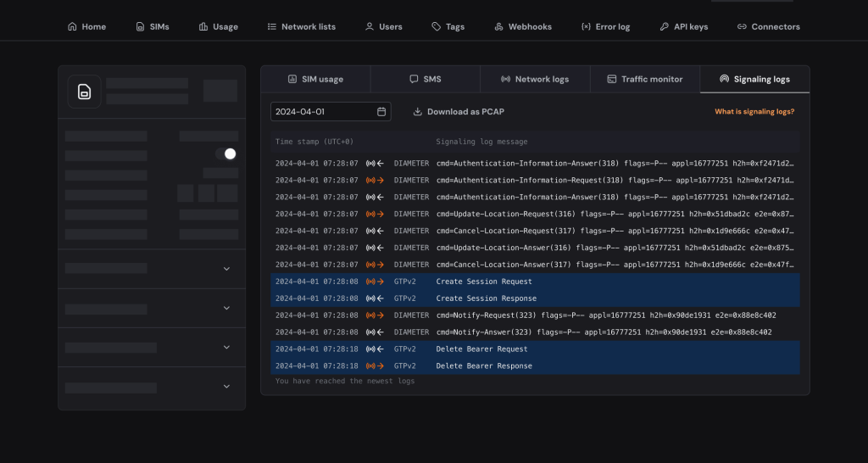Click the download icon beside Download as PCAP
The image size is (868, 463).
(x=418, y=112)
